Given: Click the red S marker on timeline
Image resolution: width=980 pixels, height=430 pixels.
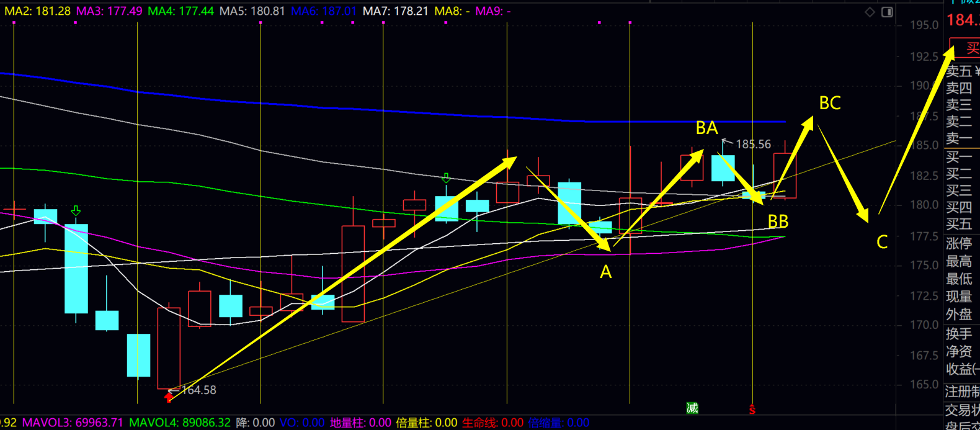Looking at the screenshot, I should [752, 409].
